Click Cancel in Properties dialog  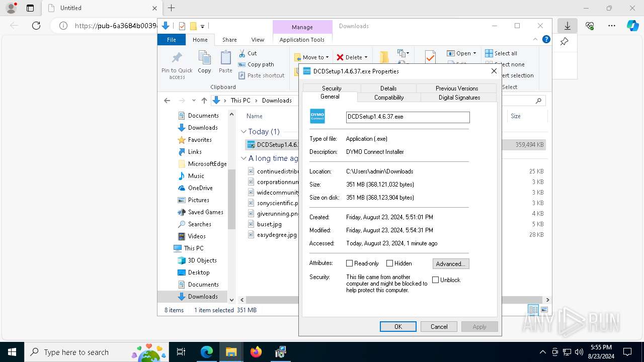tap(439, 326)
